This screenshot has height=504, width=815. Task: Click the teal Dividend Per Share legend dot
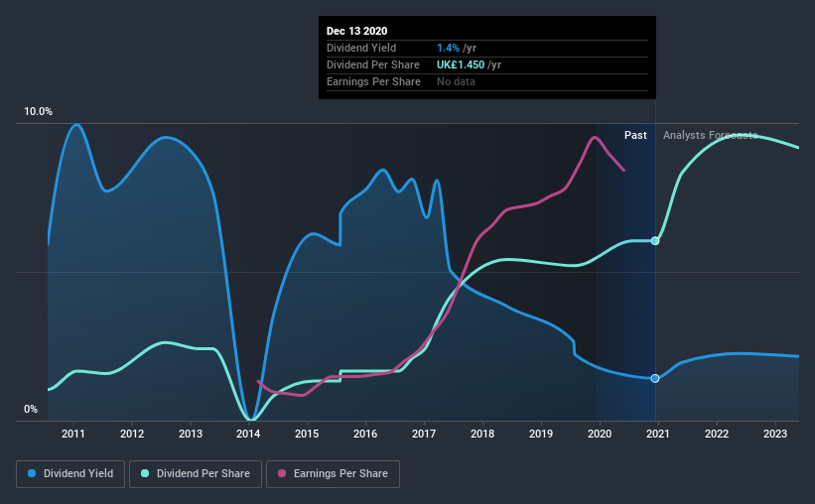coord(145,473)
